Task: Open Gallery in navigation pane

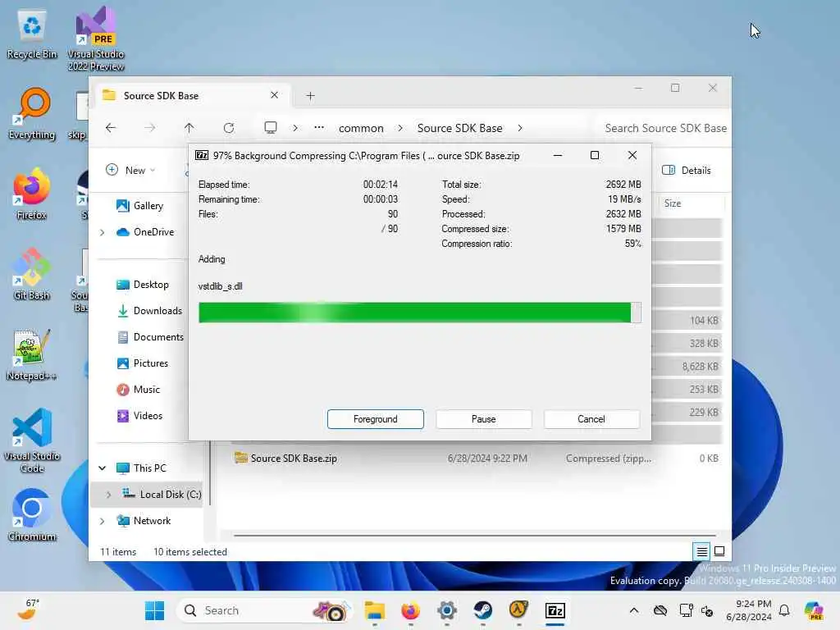Action: pos(139,205)
